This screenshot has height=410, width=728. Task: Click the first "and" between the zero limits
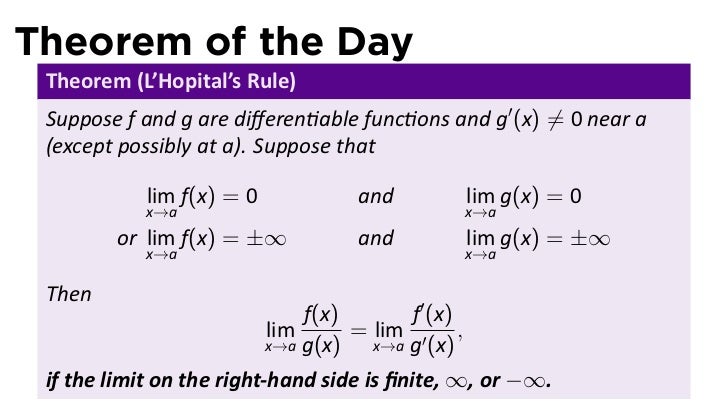[376, 196]
